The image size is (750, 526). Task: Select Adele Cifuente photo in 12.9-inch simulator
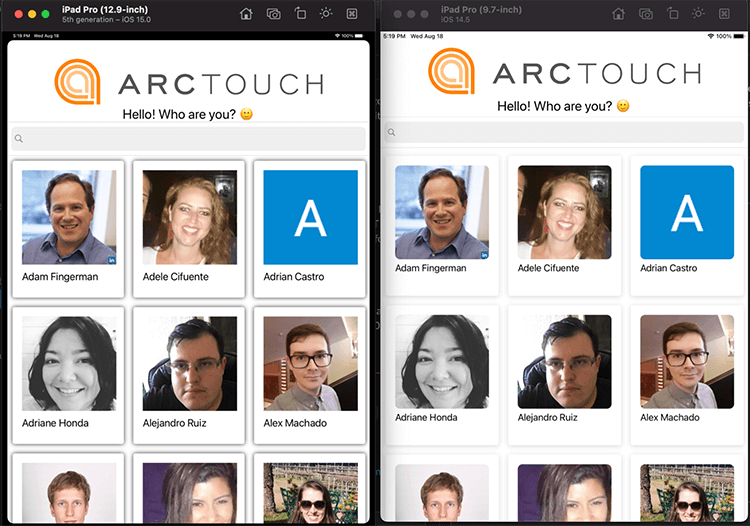pos(189,217)
